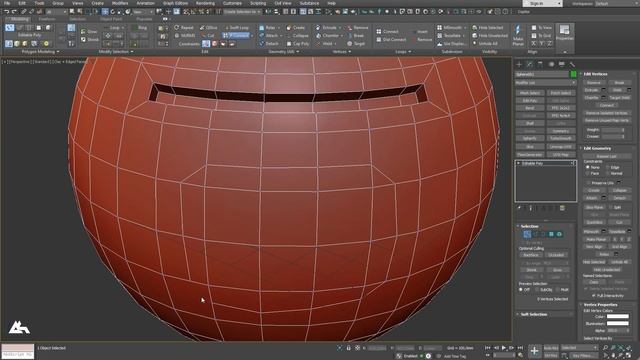Click the Target weld tool in ribbon
This screenshot has height=360, width=640.
pyautogui.click(x=356, y=44)
